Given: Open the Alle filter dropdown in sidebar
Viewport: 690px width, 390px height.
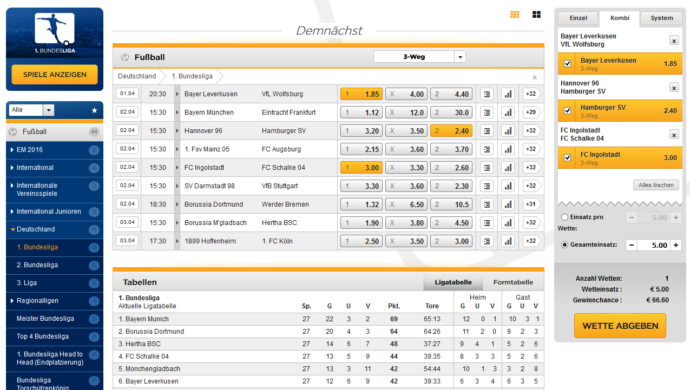Looking at the screenshot, I should 31,110.
